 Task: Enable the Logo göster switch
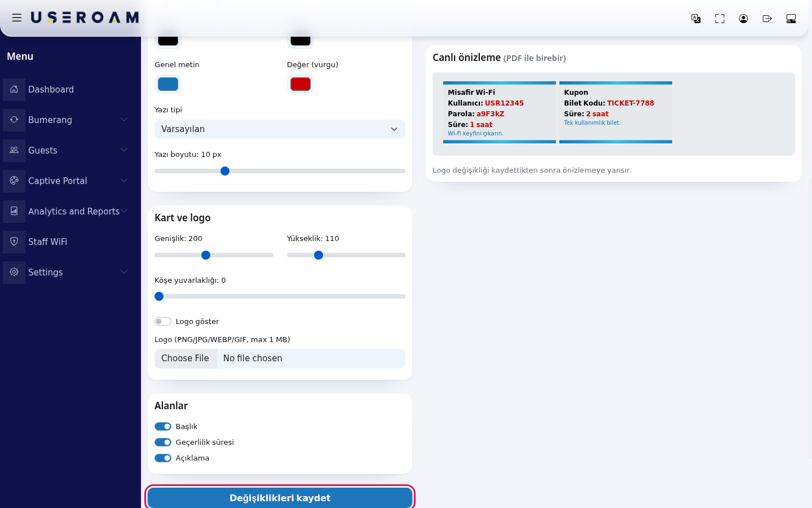pyautogui.click(x=163, y=322)
